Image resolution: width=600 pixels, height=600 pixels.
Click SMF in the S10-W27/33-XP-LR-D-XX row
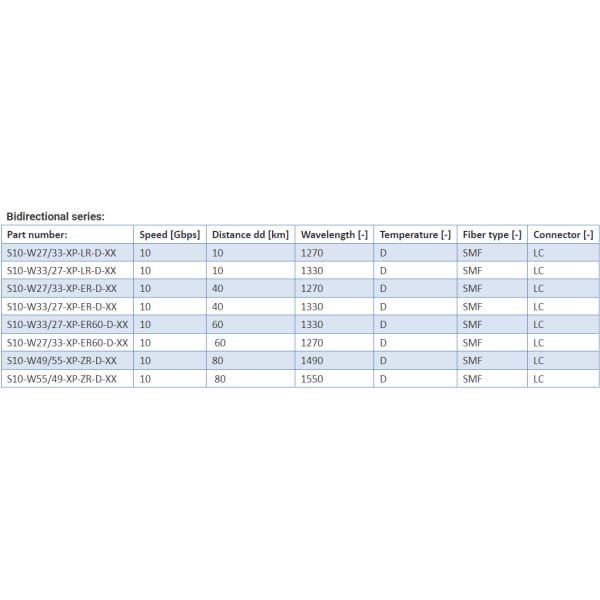(472, 253)
